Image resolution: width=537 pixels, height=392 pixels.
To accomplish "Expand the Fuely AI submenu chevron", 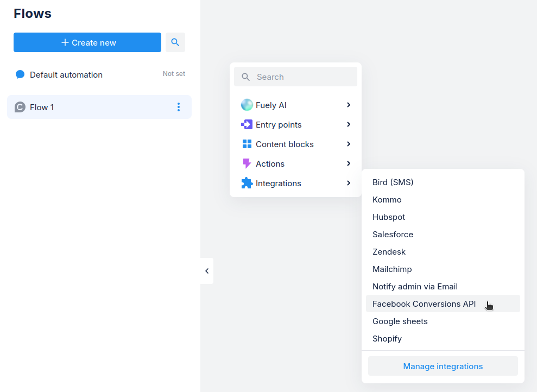I will [x=349, y=105].
